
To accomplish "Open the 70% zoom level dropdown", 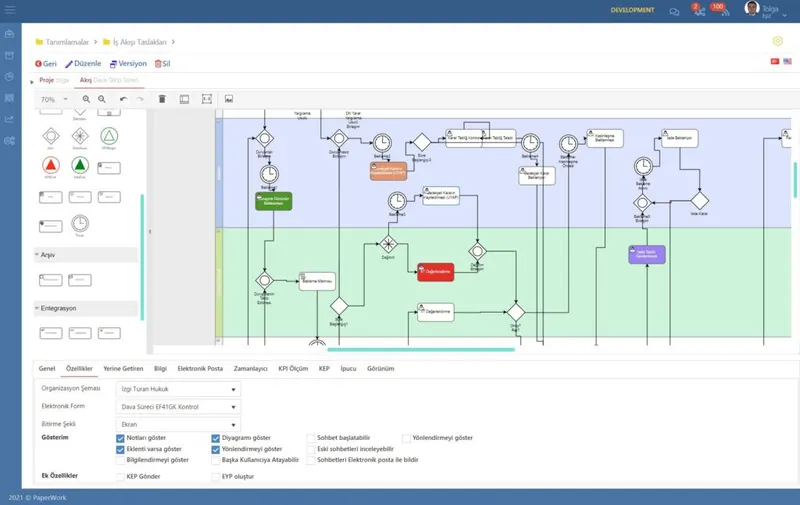I will tap(54, 99).
